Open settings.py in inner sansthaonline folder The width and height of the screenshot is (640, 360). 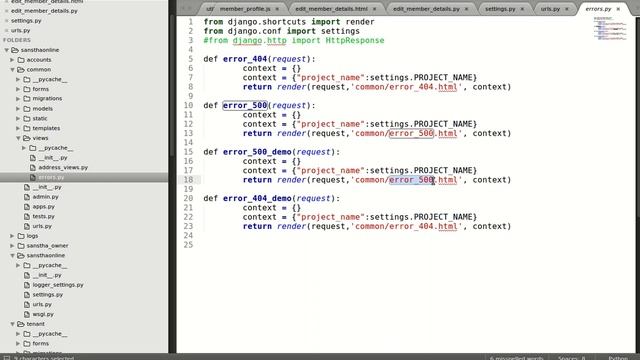click(48, 295)
